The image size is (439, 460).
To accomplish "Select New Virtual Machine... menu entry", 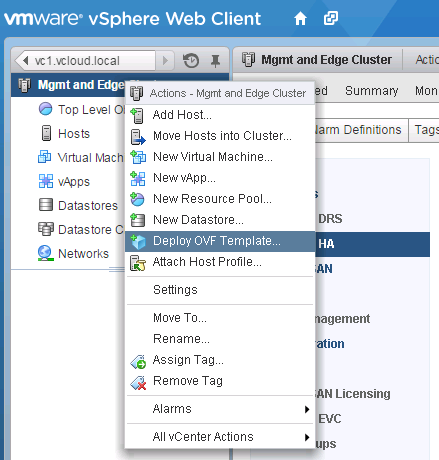I will (x=220, y=157).
